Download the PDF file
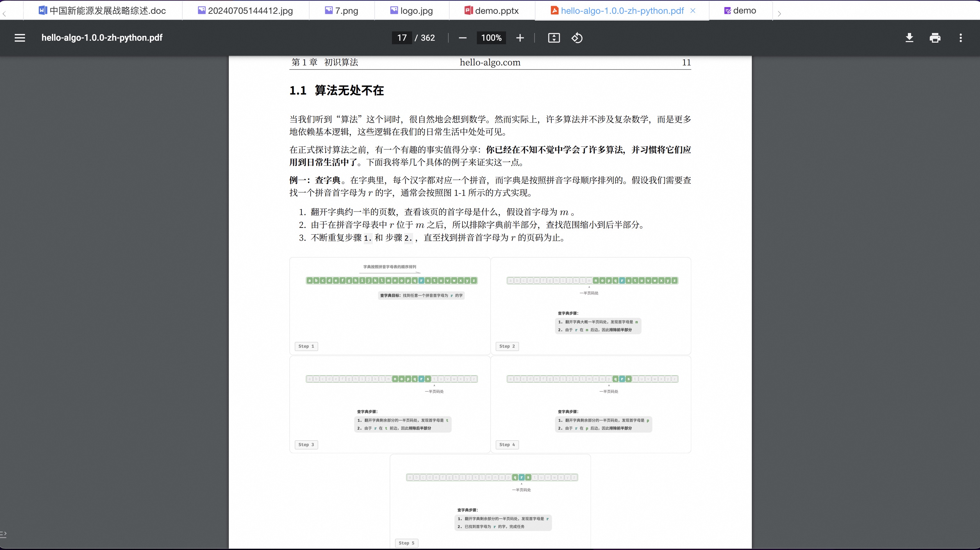The width and height of the screenshot is (980, 550). tap(909, 37)
